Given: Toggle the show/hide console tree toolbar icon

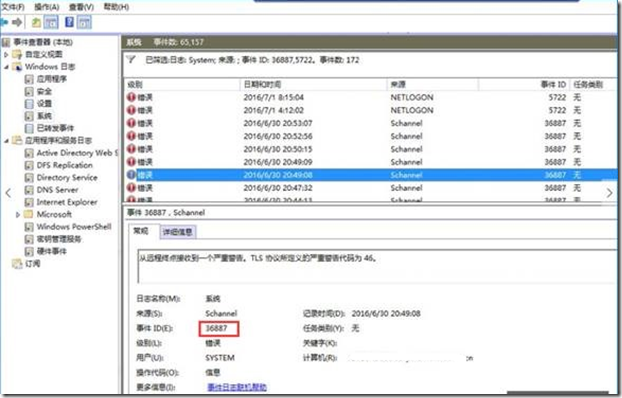Looking at the screenshot, I should click(51, 23).
